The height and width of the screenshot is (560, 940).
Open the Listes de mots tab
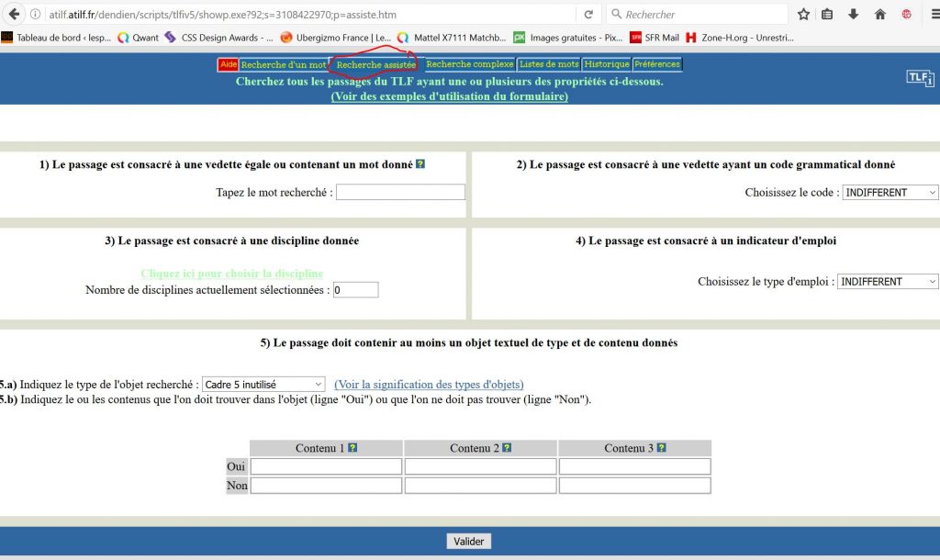tap(549, 64)
